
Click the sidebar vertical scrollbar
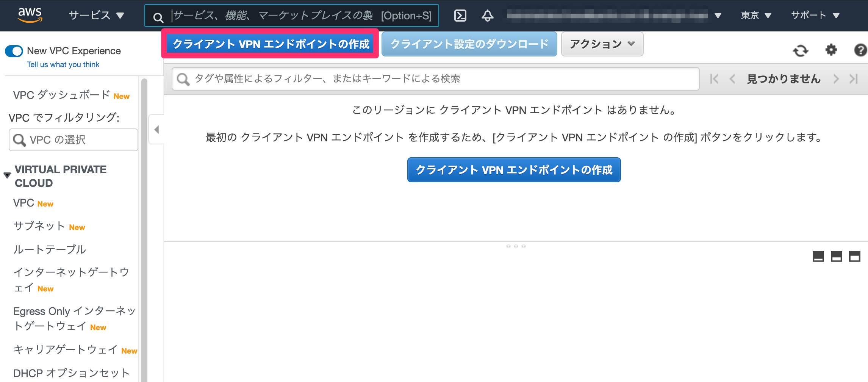click(x=144, y=230)
